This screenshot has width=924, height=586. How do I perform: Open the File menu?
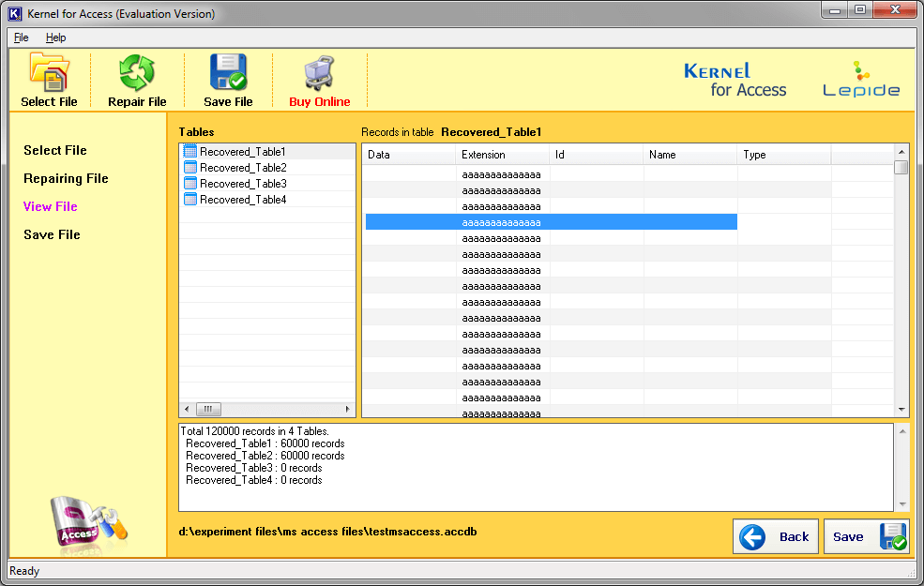[22, 38]
